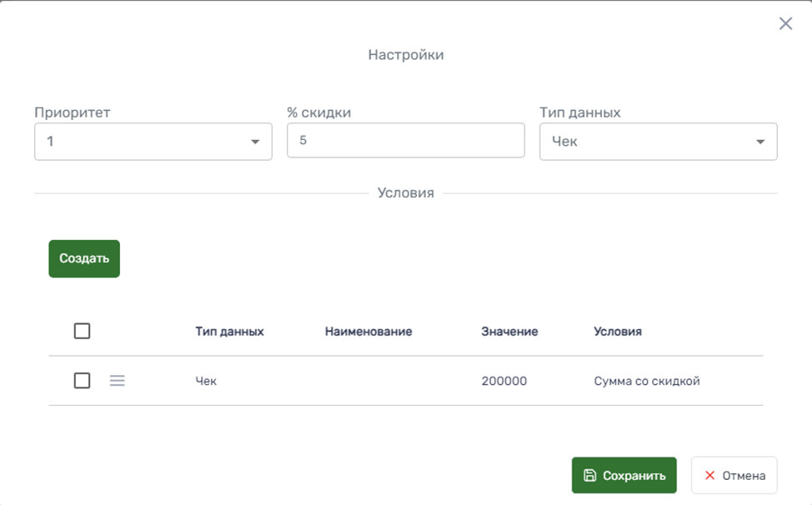Click the floppy disk icon on Сохранить
Image resolution: width=812 pixels, height=505 pixels.
tap(590, 476)
